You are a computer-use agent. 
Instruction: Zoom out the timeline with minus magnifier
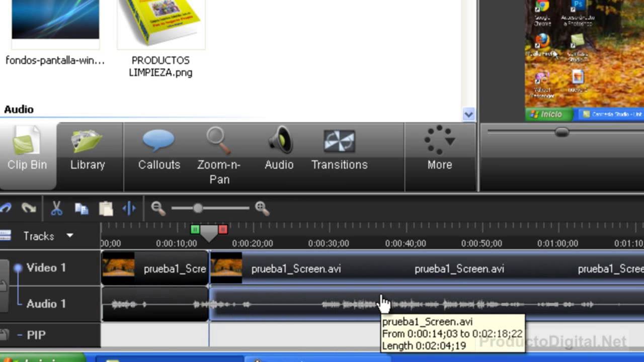[158, 208]
